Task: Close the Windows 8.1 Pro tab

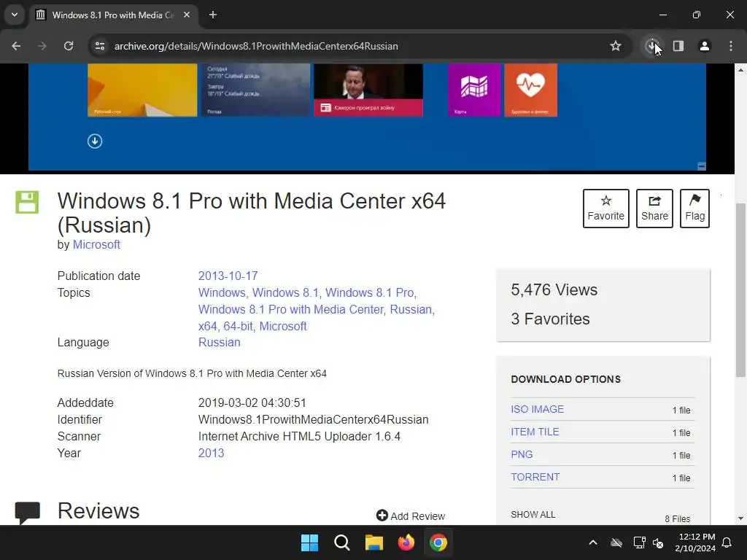Action: coord(187,15)
